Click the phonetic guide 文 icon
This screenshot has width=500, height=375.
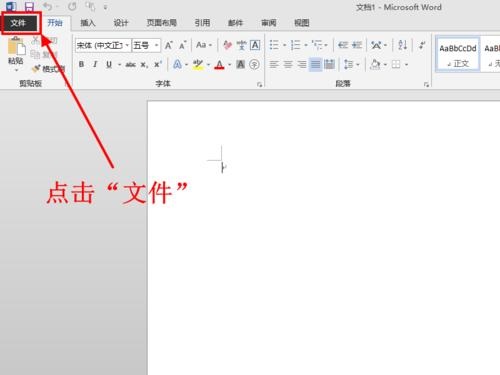coord(241,45)
